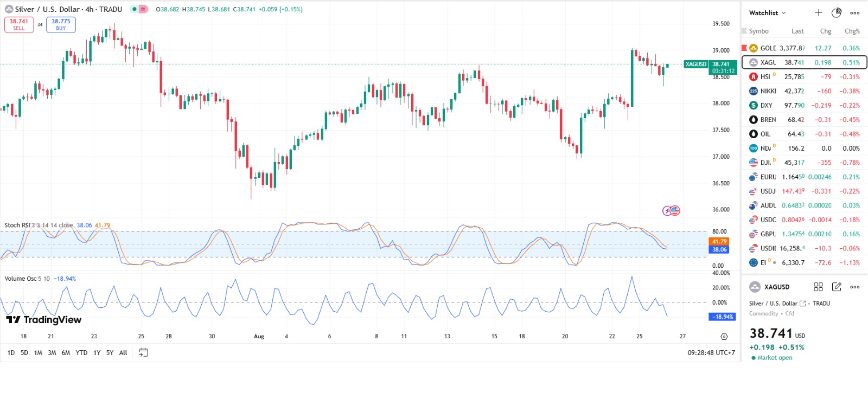
Task: Toggle the red flag on the GOLD row
Action: pos(744,48)
